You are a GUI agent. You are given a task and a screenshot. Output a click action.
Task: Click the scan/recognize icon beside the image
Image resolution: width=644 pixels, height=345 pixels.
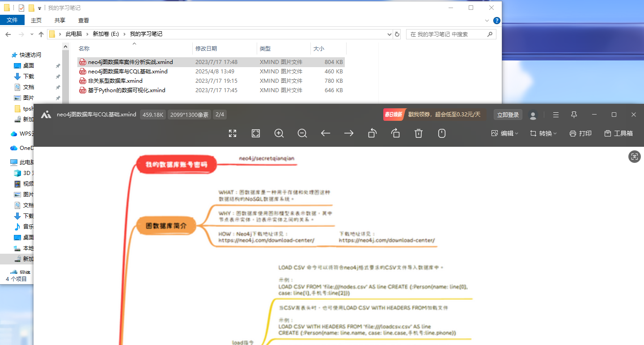pyautogui.click(x=634, y=156)
